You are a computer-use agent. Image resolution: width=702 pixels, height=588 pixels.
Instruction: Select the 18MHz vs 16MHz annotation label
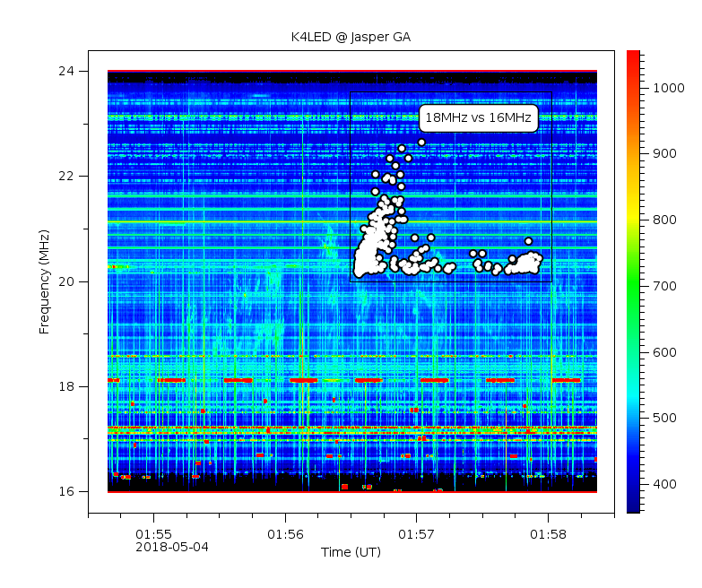click(478, 117)
